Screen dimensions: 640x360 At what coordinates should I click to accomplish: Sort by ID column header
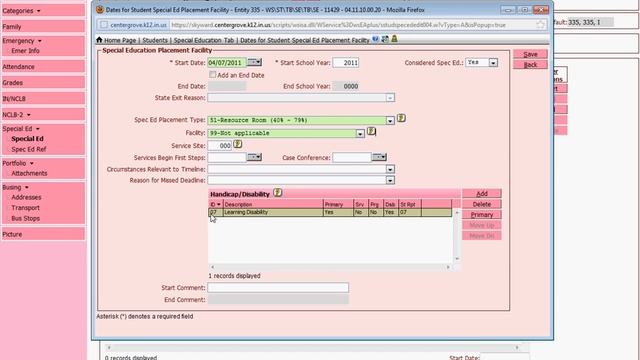[216, 204]
